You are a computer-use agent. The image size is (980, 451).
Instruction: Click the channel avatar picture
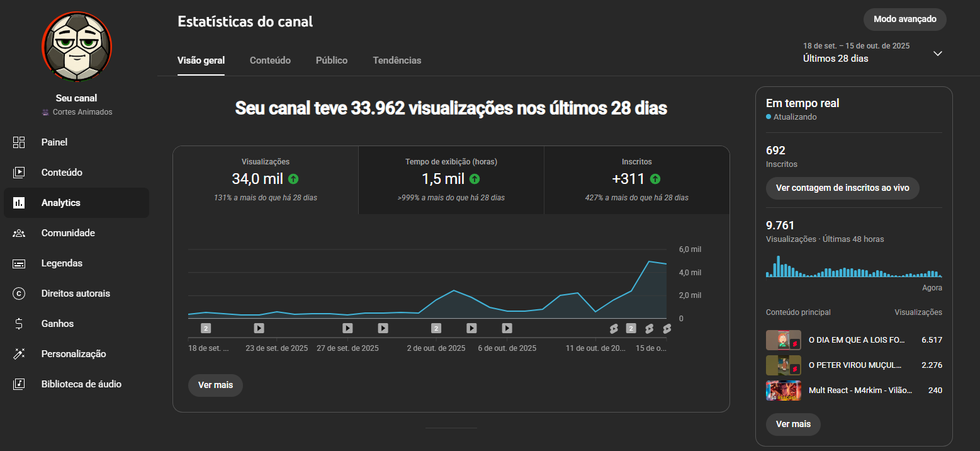point(77,47)
